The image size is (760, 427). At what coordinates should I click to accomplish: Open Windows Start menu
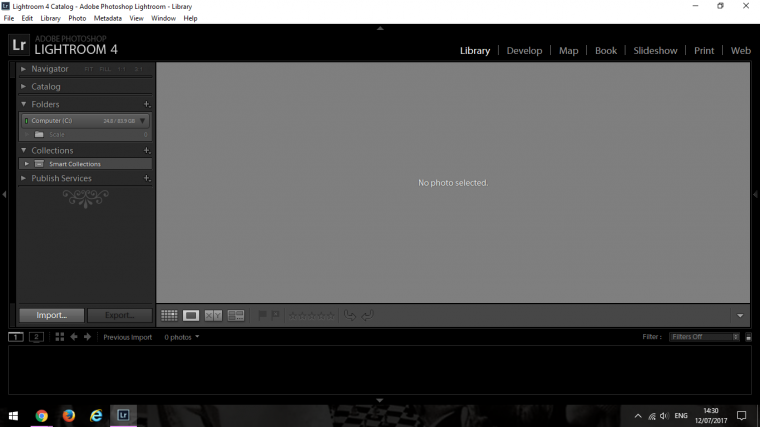point(14,416)
